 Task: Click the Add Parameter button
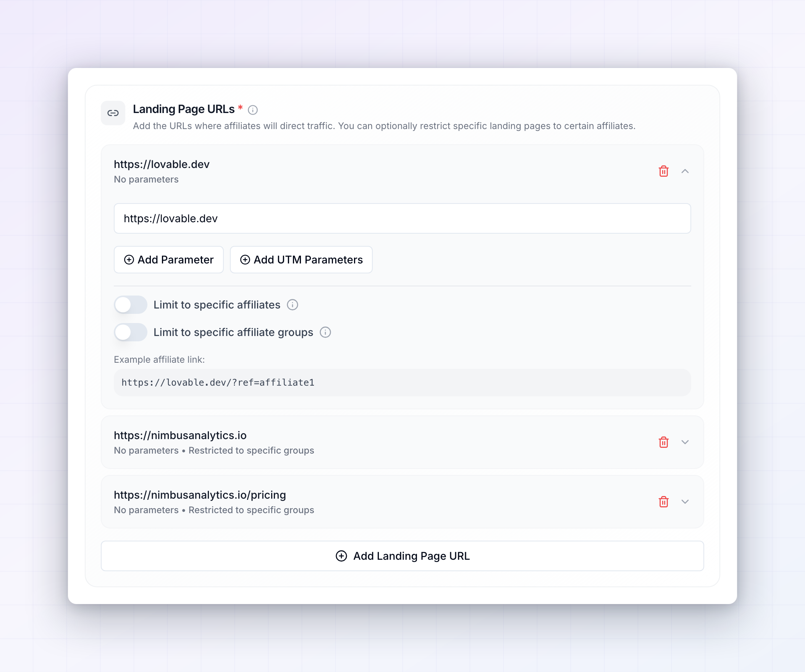pyautogui.click(x=169, y=260)
